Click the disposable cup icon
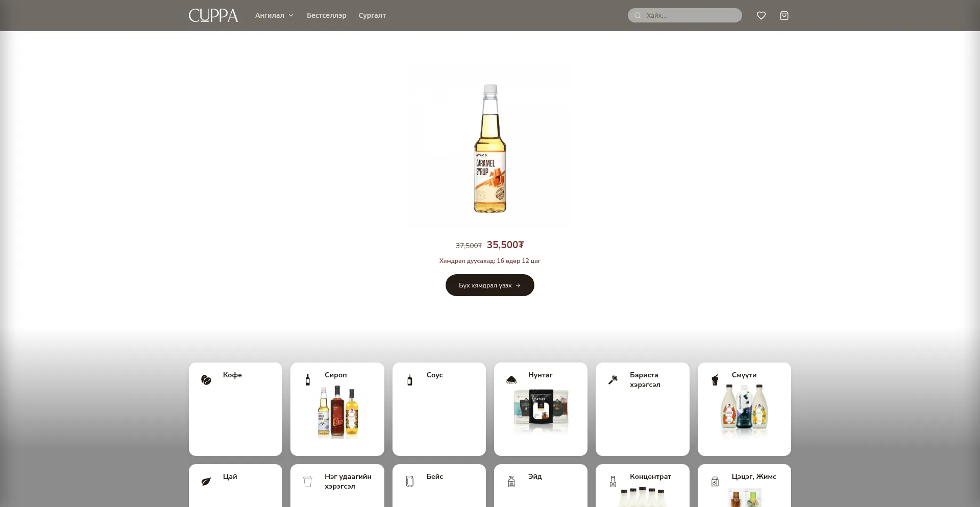Viewport: 980px width, 507px height. click(x=308, y=481)
